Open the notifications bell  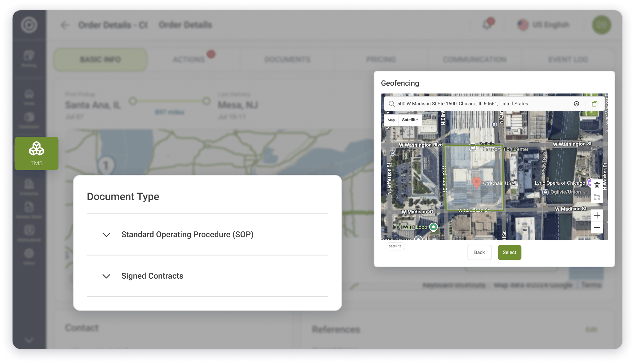[x=488, y=25]
